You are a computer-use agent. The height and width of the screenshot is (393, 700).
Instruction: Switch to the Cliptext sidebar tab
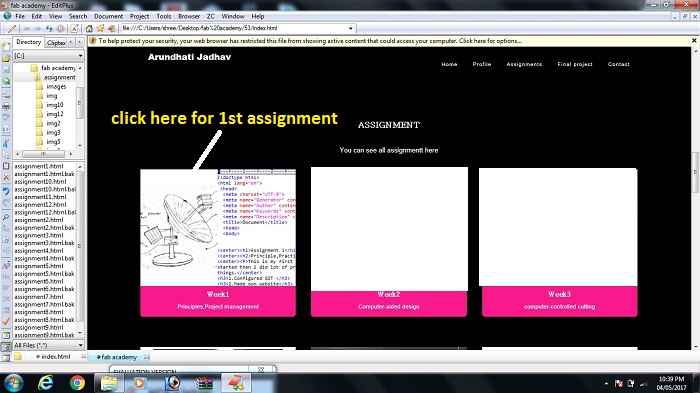click(56, 42)
